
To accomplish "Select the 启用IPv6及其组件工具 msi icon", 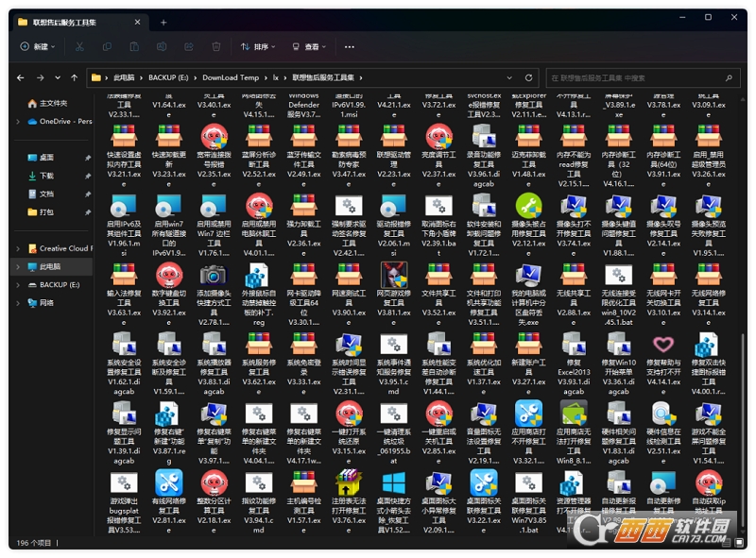I will click(x=124, y=206).
